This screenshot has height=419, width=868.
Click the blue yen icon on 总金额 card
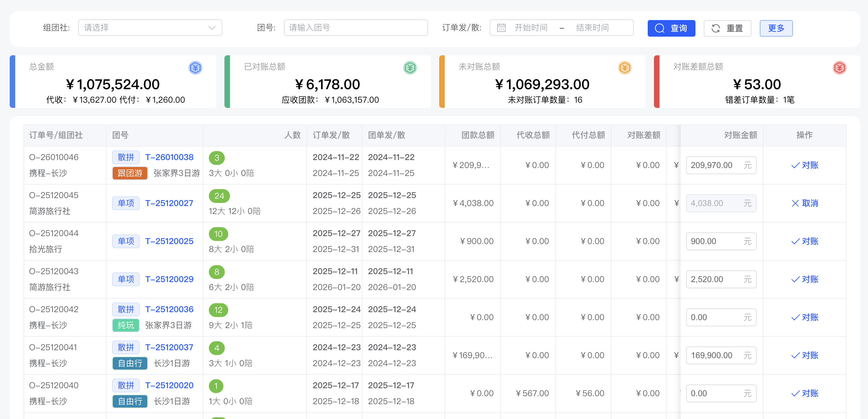pos(195,68)
